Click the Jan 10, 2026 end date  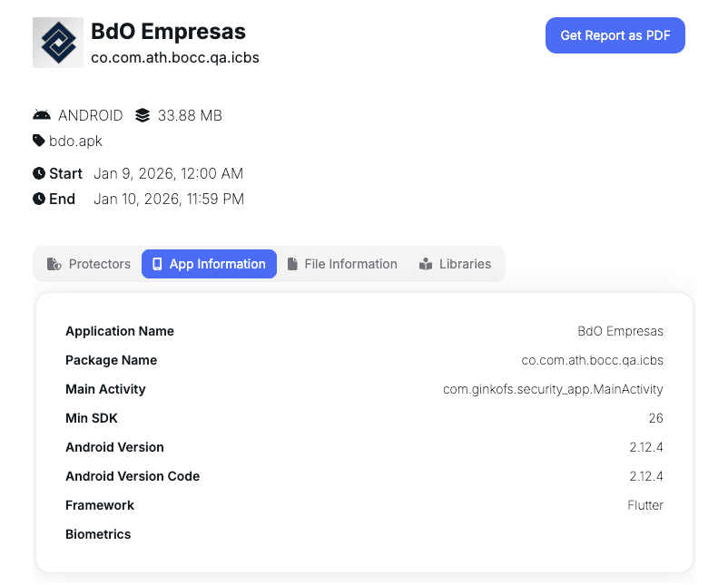tap(168, 199)
